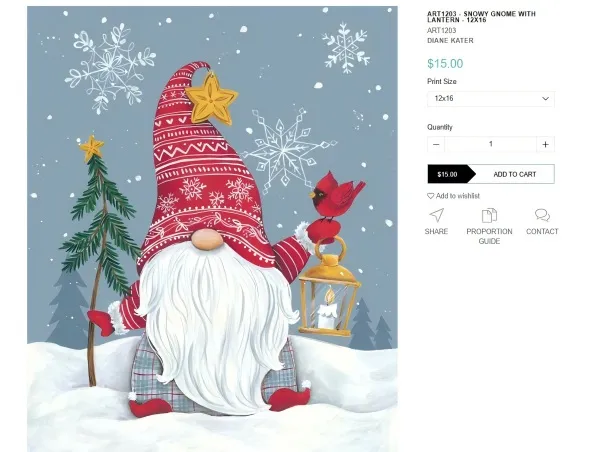Click the SHARE label text
Screen dimensions: 600x452
pyautogui.click(x=436, y=232)
